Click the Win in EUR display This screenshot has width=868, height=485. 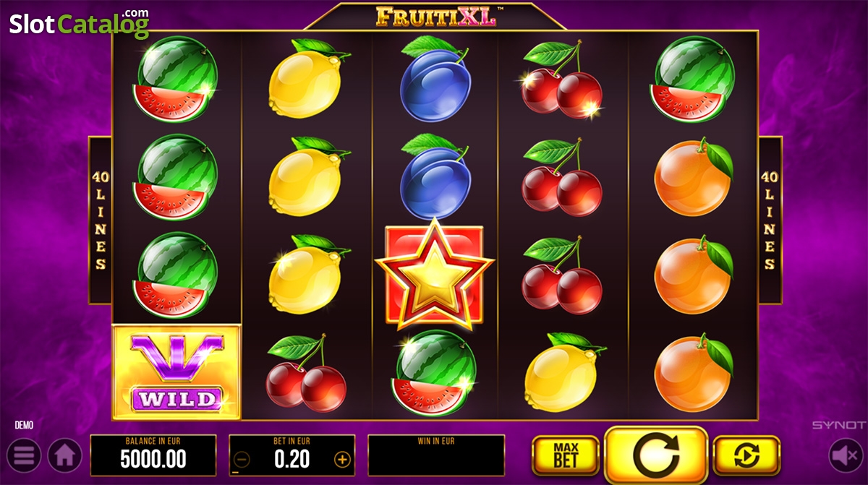[436, 455]
